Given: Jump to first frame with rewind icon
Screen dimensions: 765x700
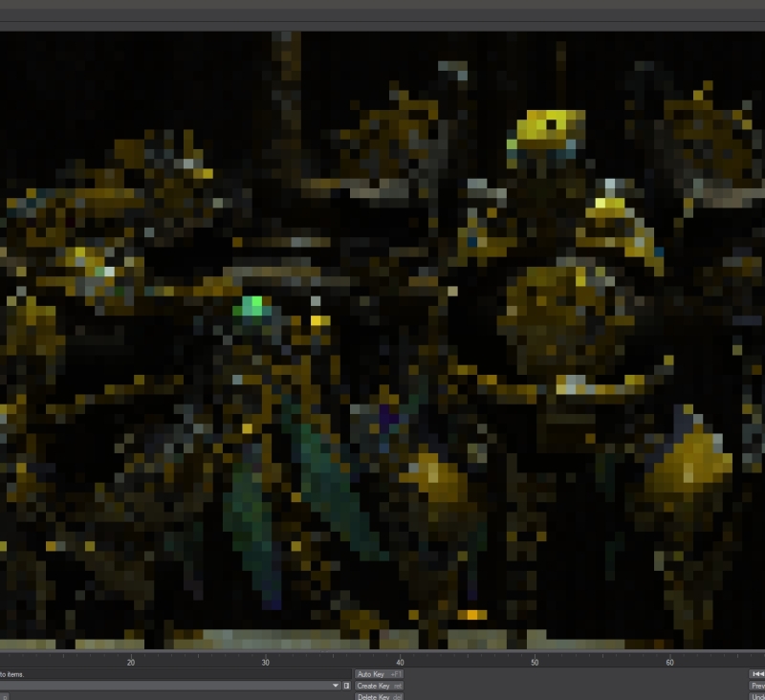Looking at the screenshot, I should point(757,674).
